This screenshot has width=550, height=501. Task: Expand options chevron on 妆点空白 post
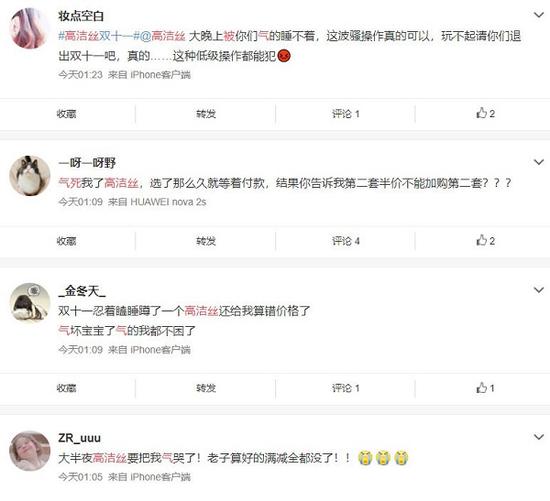coord(538,15)
